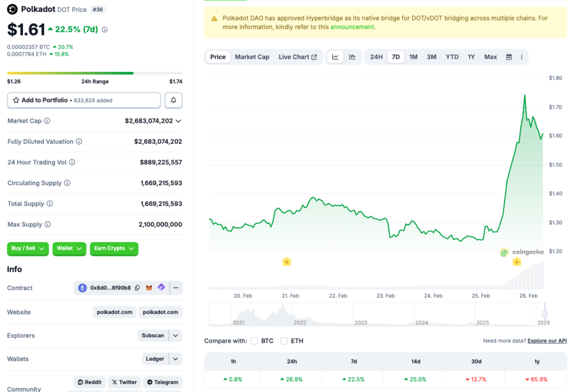Add DOT contract to MetaMask
571x392 pixels.
click(149, 288)
